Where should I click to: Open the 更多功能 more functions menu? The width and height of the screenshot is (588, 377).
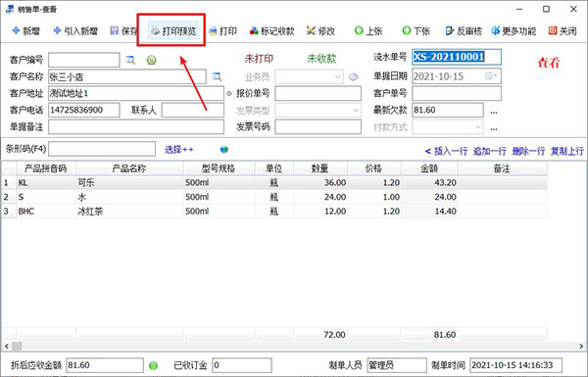(x=514, y=30)
